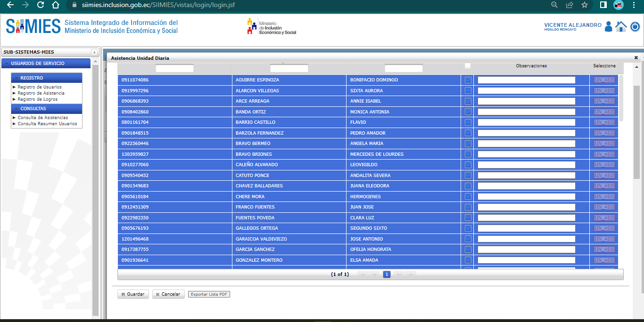
Task: Check attendance box for BRAVO BERMEO
Action: pyautogui.click(x=468, y=144)
